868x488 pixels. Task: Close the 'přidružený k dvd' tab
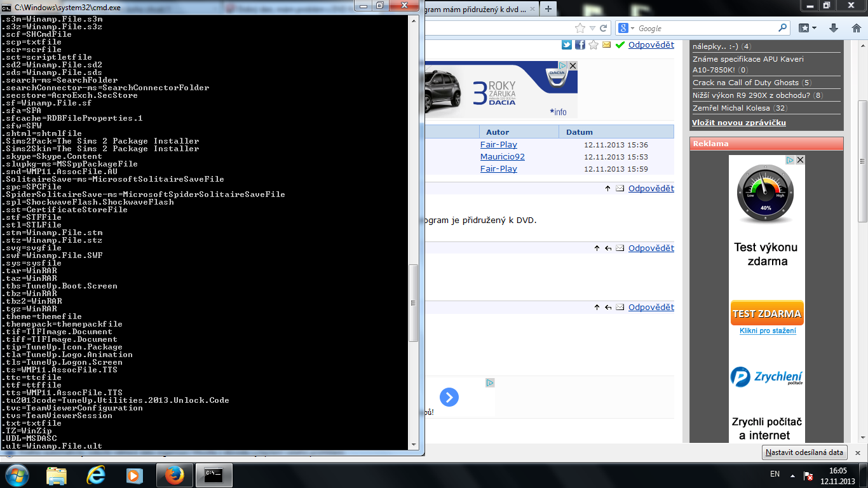coord(531,8)
